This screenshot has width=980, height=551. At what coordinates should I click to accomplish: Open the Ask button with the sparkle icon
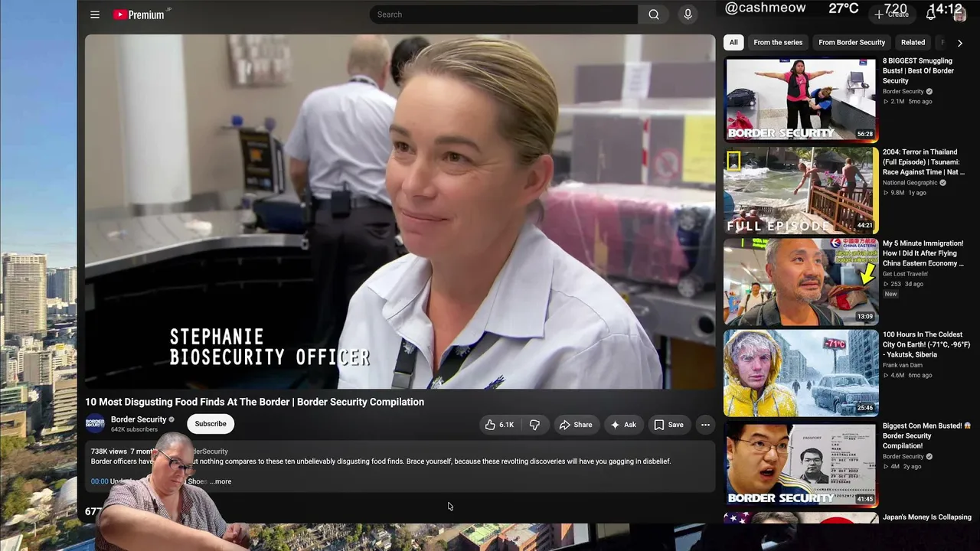(x=623, y=425)
